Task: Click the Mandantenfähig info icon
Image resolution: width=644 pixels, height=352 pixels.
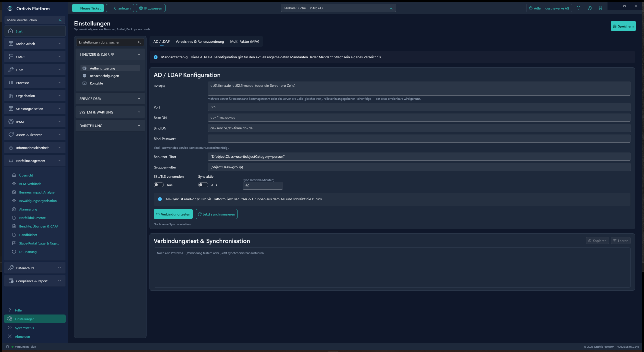Action: point(155,57)
